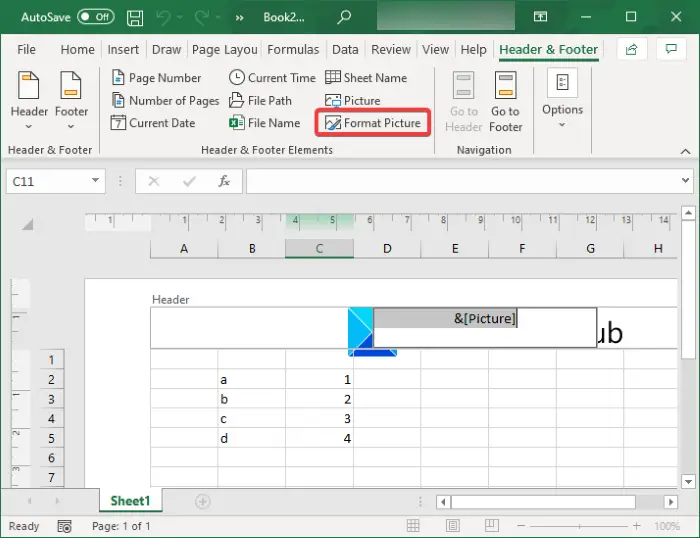Open the Header dropdown in ribbon
Screen dimensions: 700x538
[x=29, y=102]
